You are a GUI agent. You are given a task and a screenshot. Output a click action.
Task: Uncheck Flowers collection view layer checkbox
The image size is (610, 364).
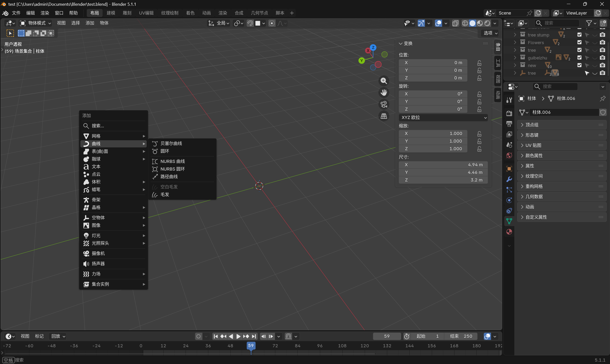[579, 42]
